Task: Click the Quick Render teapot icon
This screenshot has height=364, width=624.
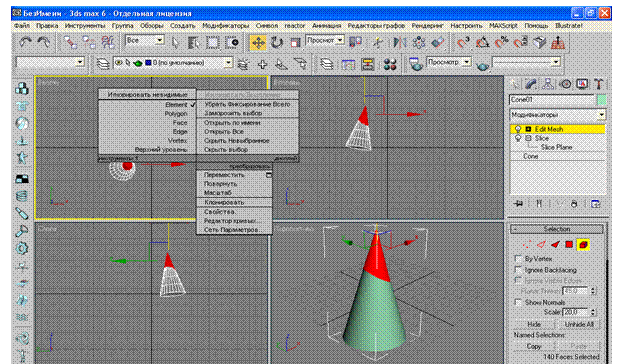Action: [483, 66]
